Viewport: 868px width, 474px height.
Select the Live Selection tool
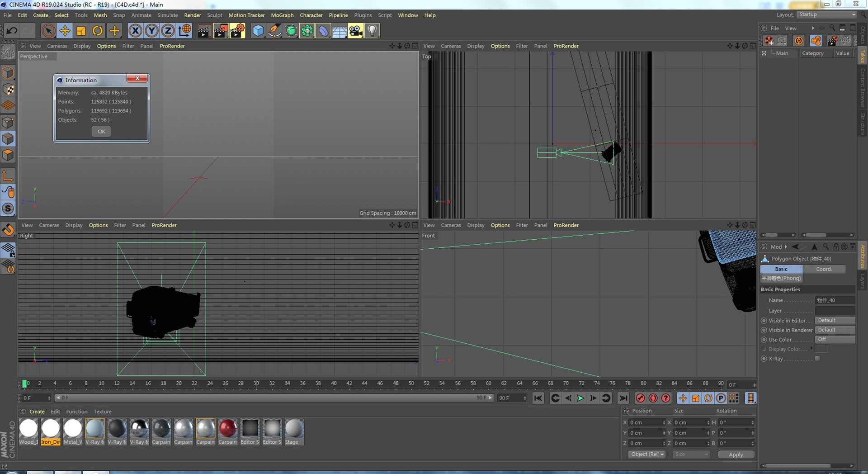point(48,31)
